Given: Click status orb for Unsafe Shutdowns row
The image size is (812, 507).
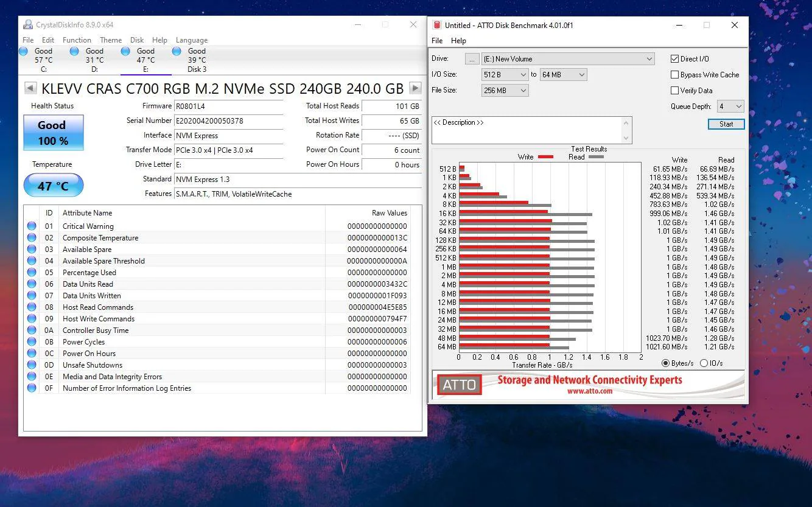Looking at the screenshot, I should [x=32, y=365].
